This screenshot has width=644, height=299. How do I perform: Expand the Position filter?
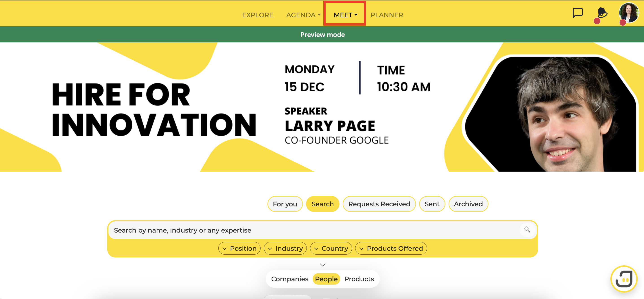pos(239,248)
